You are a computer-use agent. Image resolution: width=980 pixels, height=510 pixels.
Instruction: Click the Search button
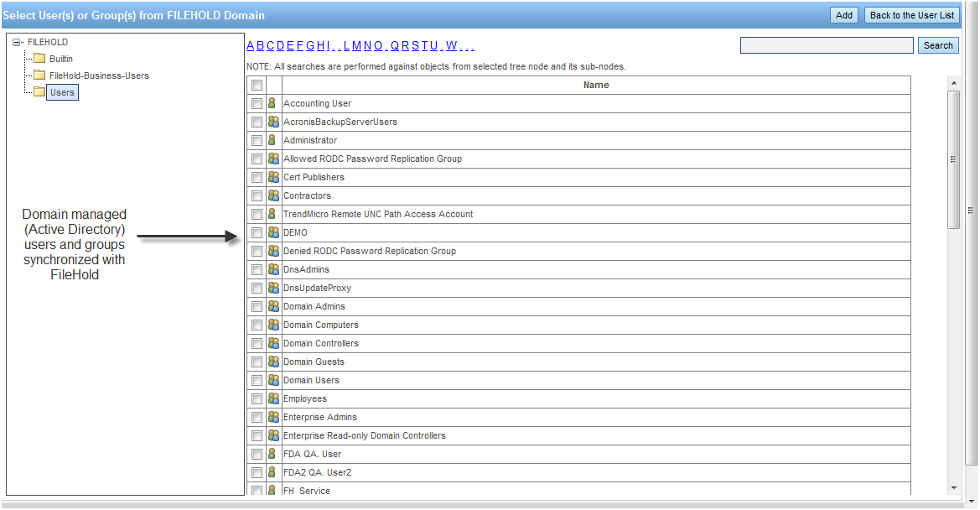[938, 44]
